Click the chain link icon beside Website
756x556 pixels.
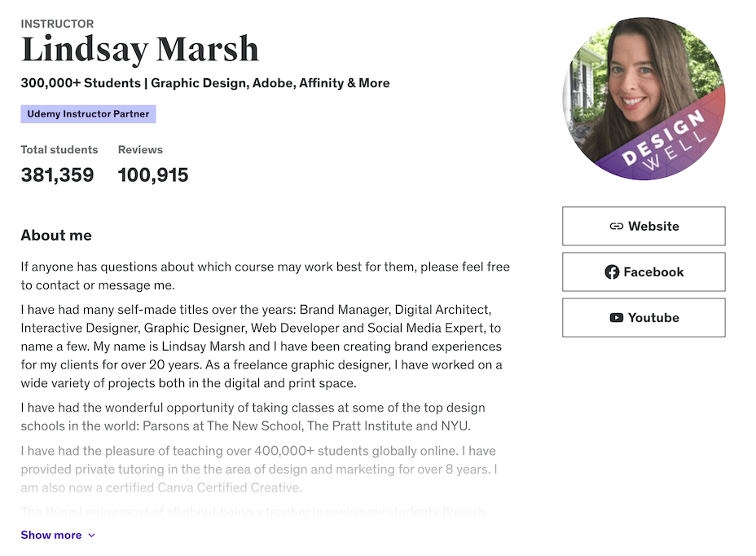pyautogui.click(x=617, y=227)
